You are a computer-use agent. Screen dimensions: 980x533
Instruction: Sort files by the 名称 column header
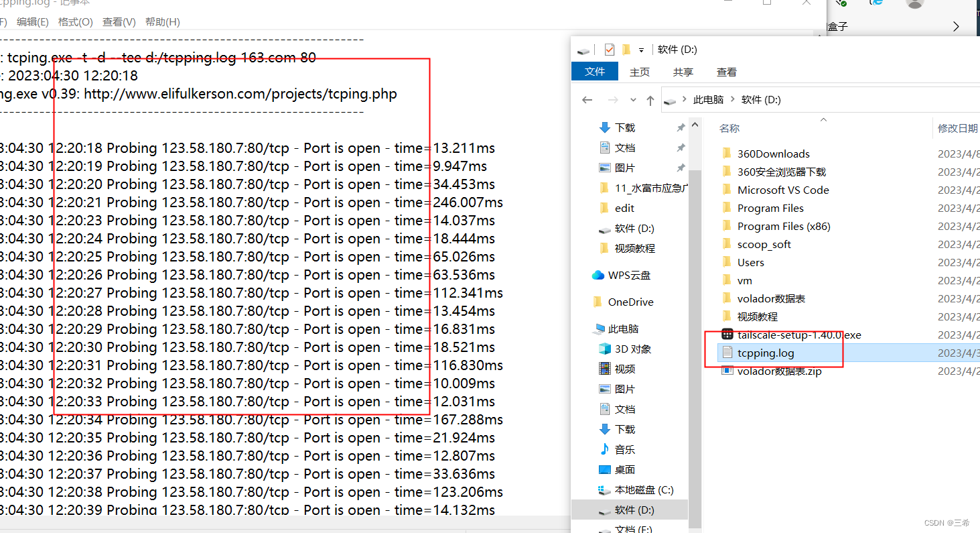pyautogui.click(x=729, y=128)
